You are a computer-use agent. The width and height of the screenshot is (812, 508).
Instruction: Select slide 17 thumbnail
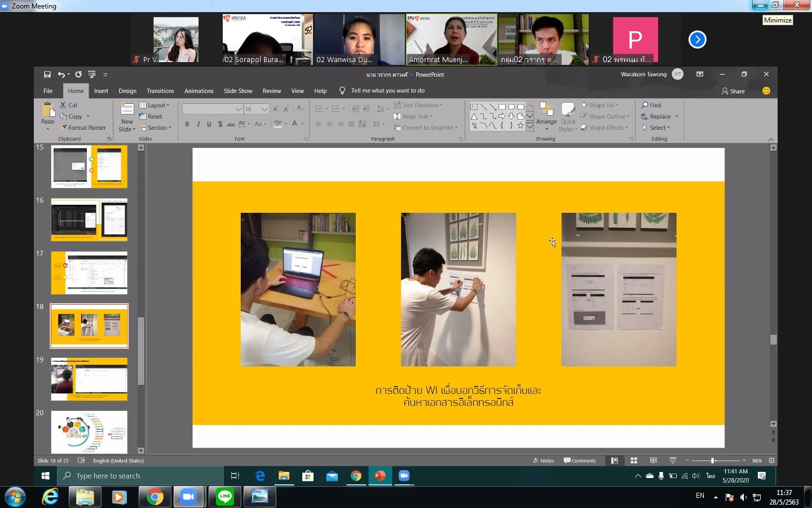click(x=89, y=273)
